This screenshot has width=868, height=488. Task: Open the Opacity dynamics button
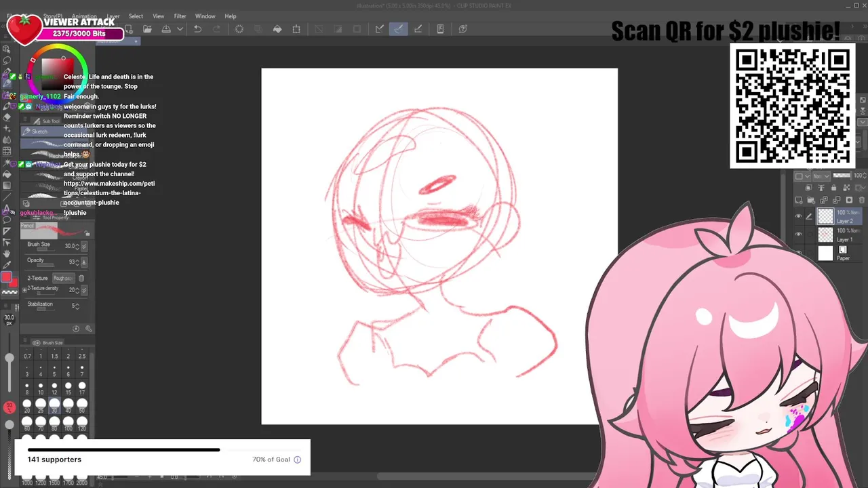pos(84,262)
